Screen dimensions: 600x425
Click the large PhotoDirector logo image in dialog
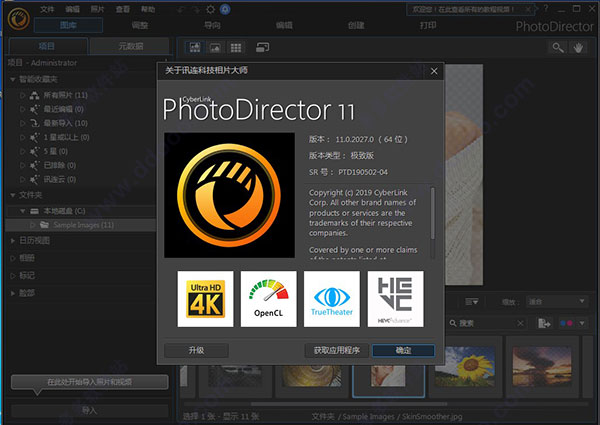tap(230, 195)
